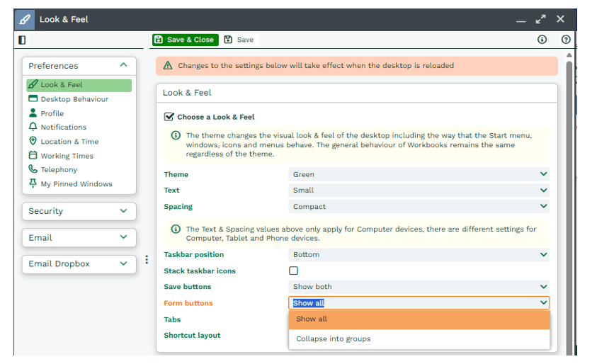Open Desktop Behaviour preferences
The height and width of the screenshot is (364, 597).
[x=74, y=99]
